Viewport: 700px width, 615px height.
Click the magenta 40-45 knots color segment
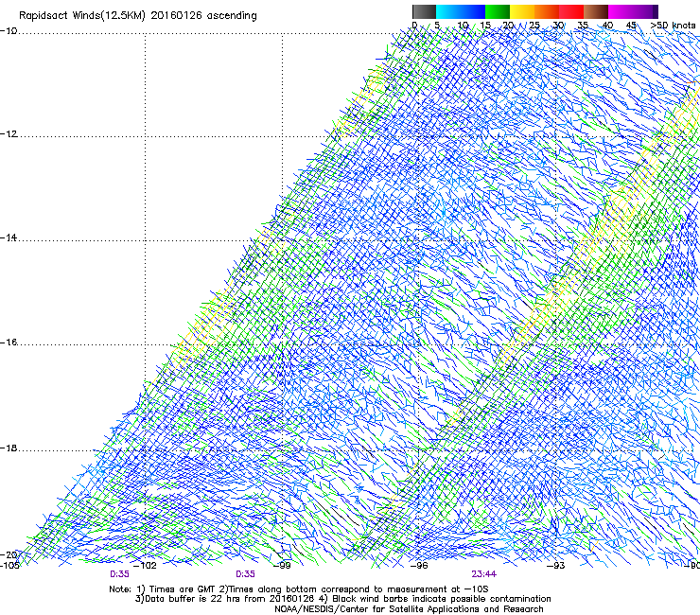[621, 11]
